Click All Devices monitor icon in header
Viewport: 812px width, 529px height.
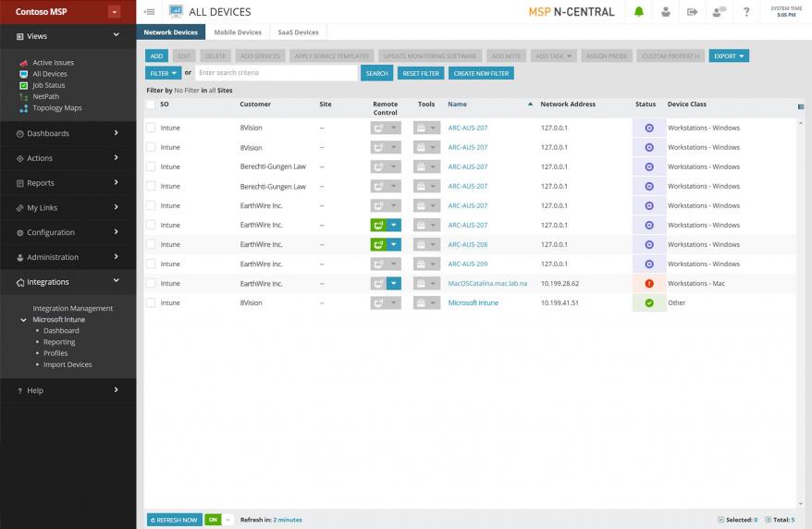(176, 11)
